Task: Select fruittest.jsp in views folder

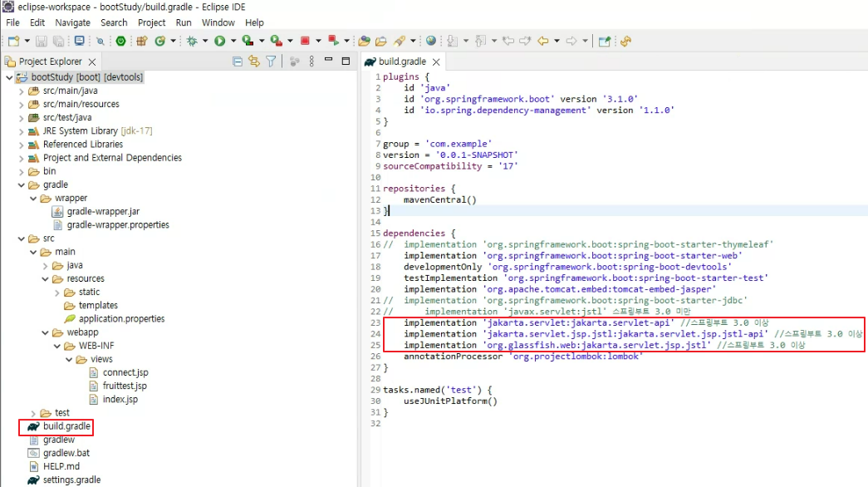Action: (x=125, y=386)
